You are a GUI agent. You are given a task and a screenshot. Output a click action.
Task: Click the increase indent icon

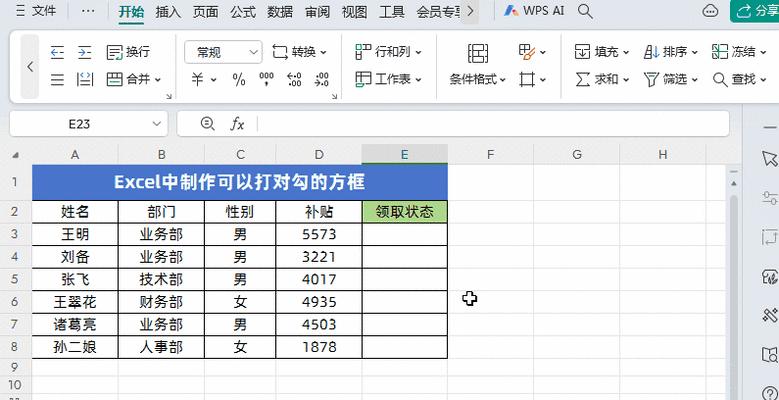85,52
